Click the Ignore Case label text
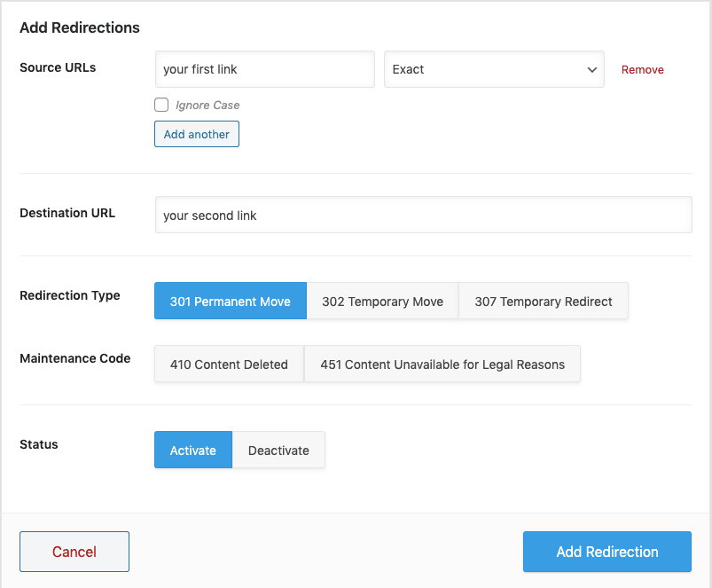The width and height of the screenshot is (712, 588). pos(207,105)
